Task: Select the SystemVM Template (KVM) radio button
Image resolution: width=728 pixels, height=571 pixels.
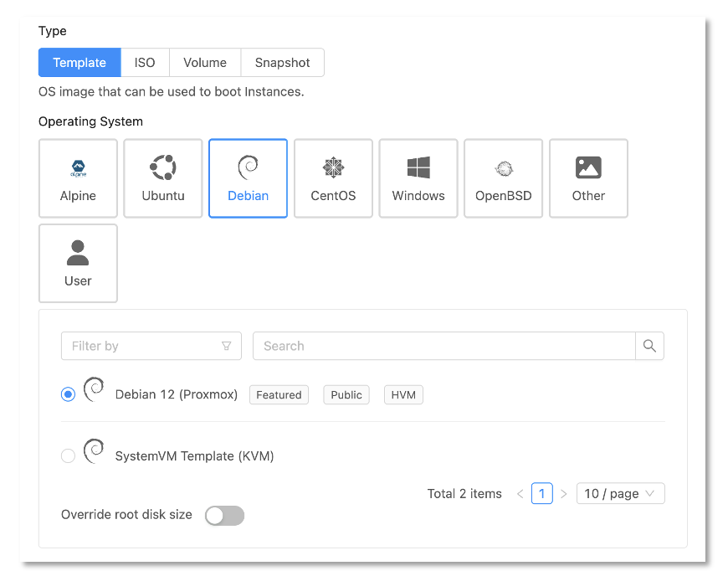Action: tap(68, 455)
